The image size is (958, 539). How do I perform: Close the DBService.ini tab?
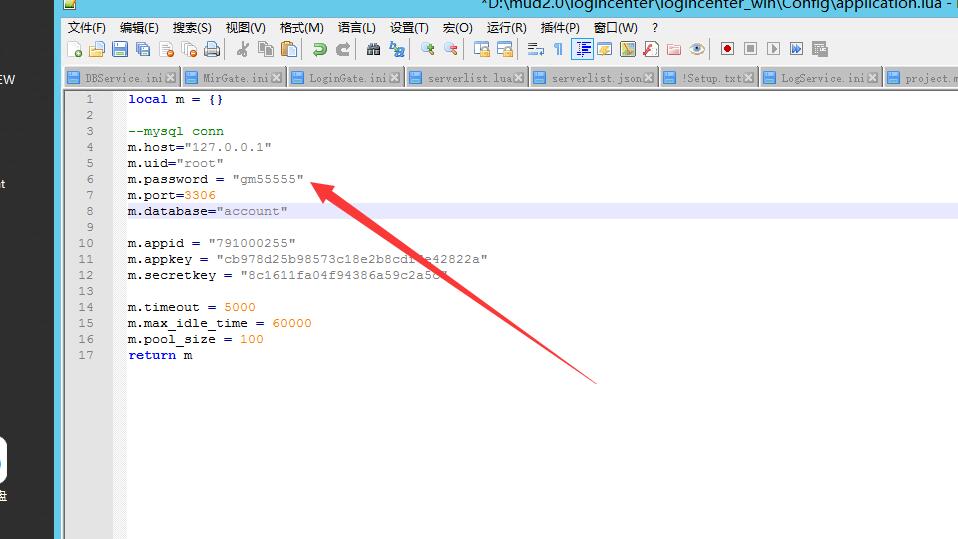(171, 78)
